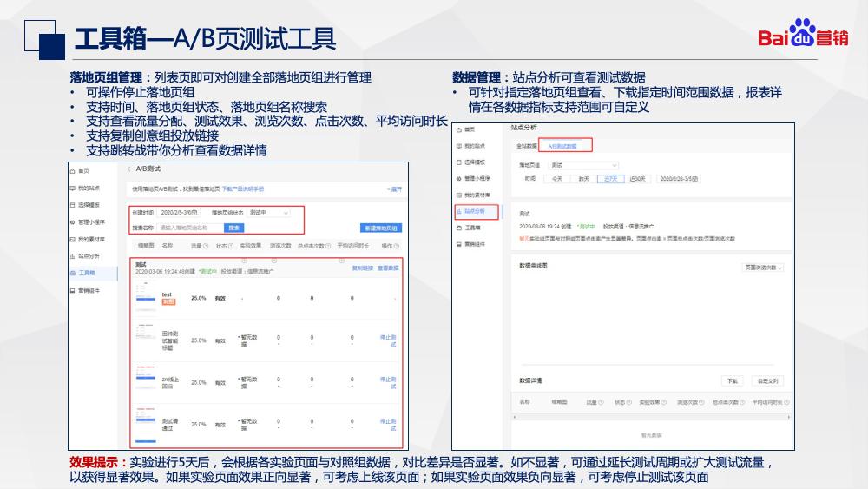Image resolution: width=868 pixels, height=489 pixels.
Task: Open the 页面浏览次数 chart metric dropdown
Action: click(x=763, y=268)
